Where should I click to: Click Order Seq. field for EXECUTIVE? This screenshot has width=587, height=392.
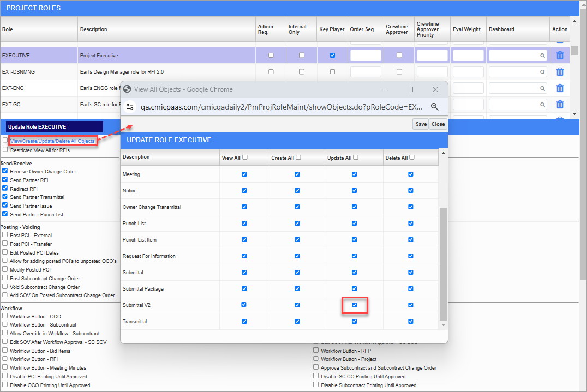[x=366, y=56]
